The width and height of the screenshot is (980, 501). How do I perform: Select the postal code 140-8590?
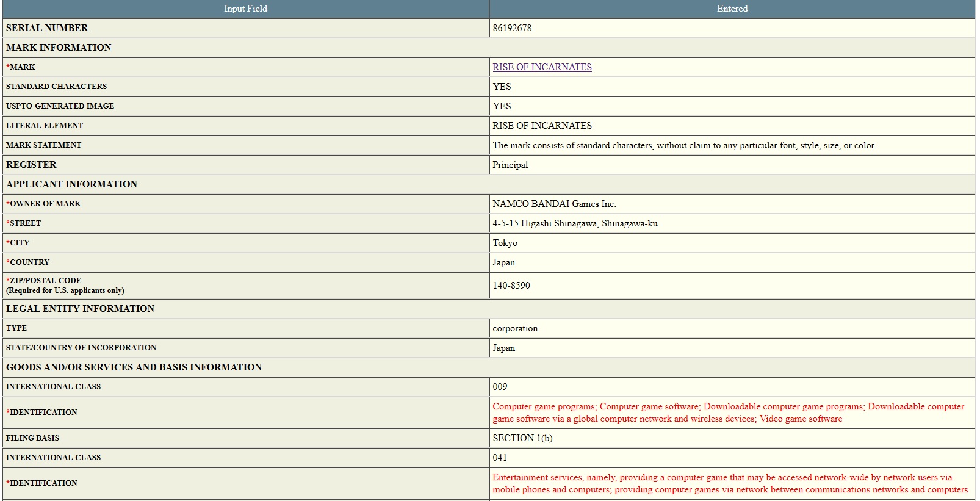(511, 286)
